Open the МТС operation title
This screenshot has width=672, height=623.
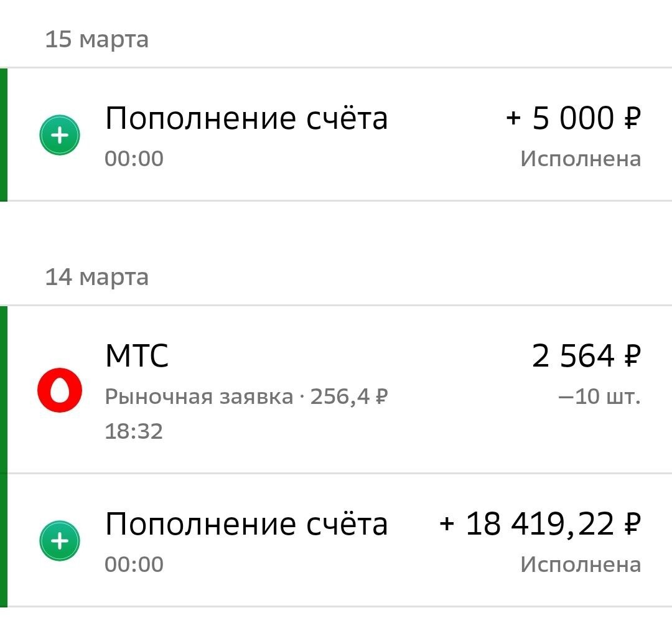[x=137, y=357]
